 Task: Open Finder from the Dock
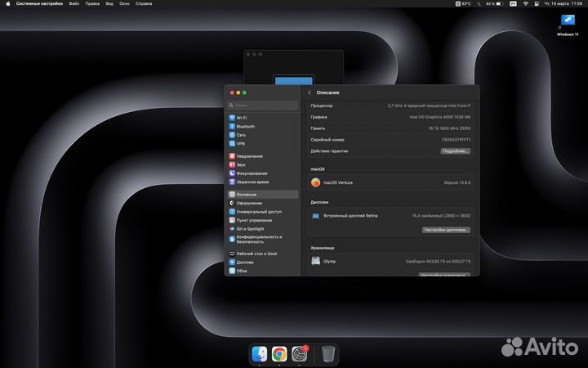point(260,354)
